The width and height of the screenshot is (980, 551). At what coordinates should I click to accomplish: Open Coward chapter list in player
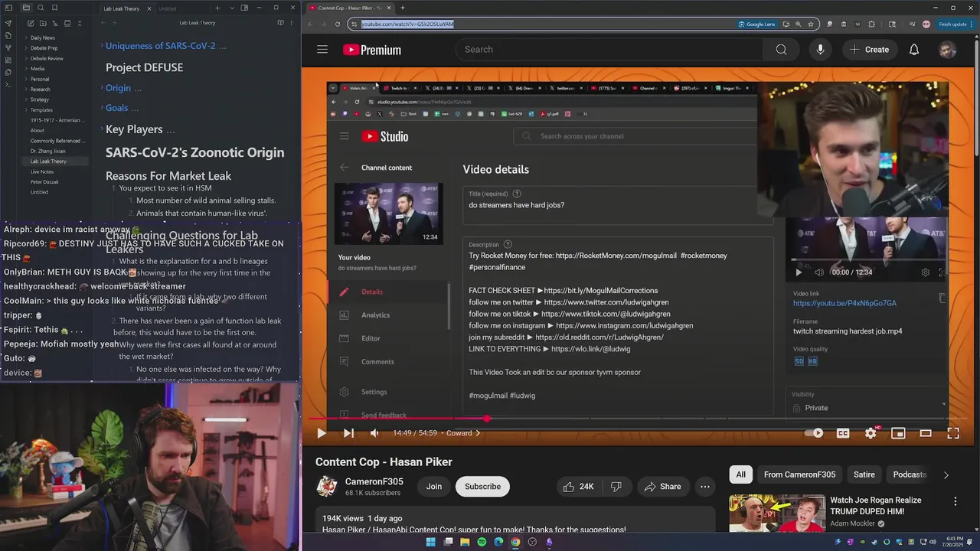pyautogui.click(x=463, y=433)
